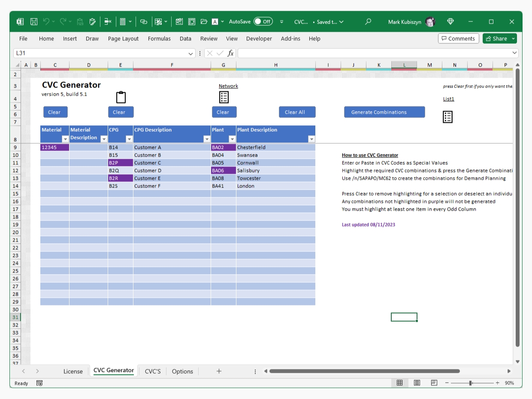
Task: Click the zoom slider in status bar
Action: [x=471, y=383]
